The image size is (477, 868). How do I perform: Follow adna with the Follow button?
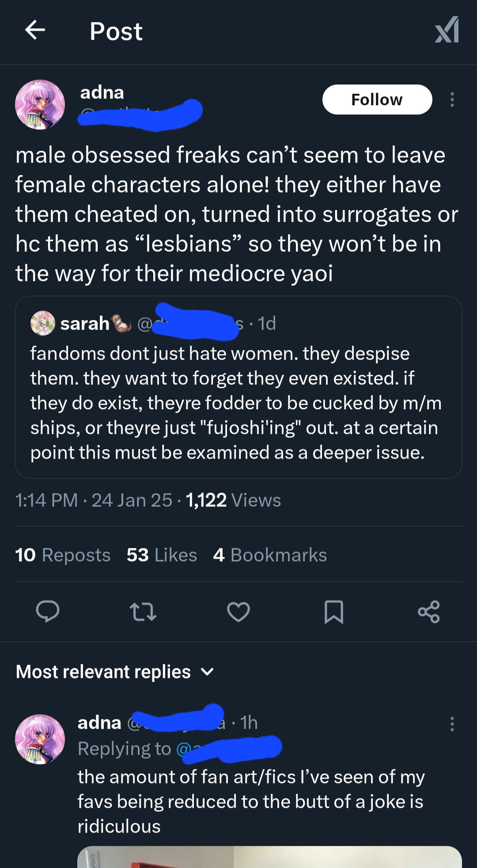[377, 100]
